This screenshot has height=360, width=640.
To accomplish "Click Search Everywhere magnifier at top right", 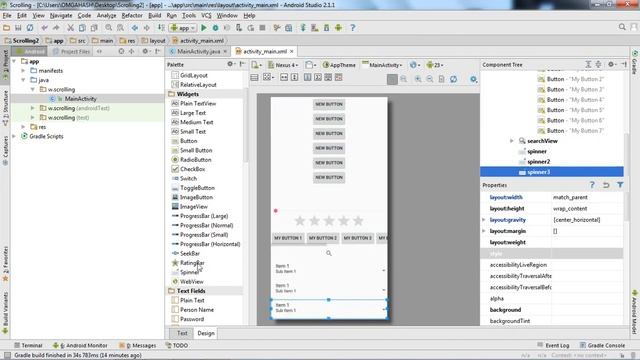I will click(622, 27).
